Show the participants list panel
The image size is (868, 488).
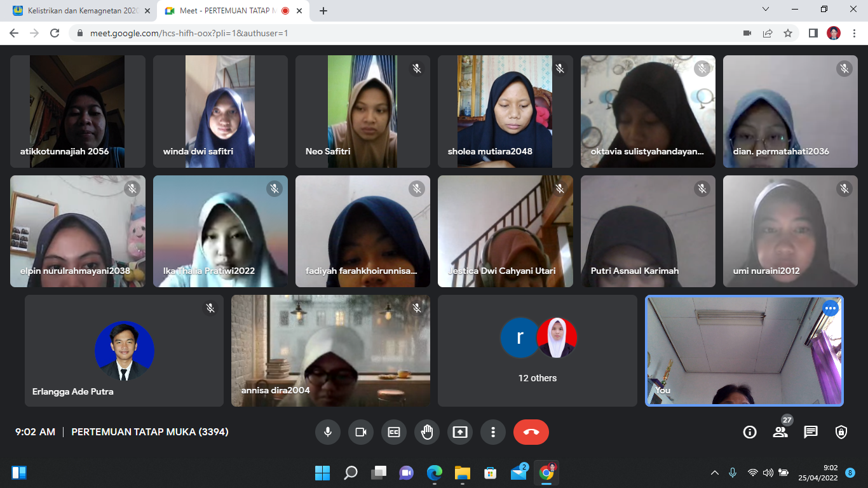pyautogui.click(x=780, y=432)
